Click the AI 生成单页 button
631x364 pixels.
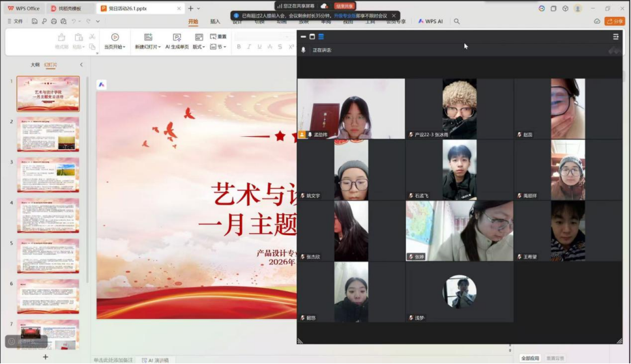(x=177, y=41)
